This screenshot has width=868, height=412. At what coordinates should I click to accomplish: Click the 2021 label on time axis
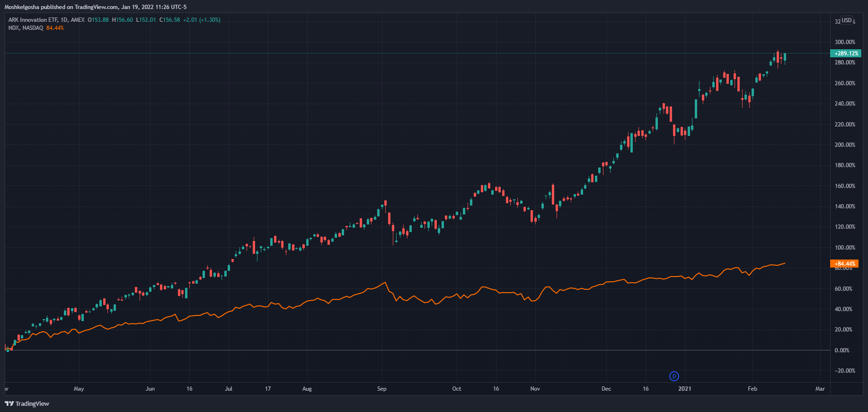684,389
